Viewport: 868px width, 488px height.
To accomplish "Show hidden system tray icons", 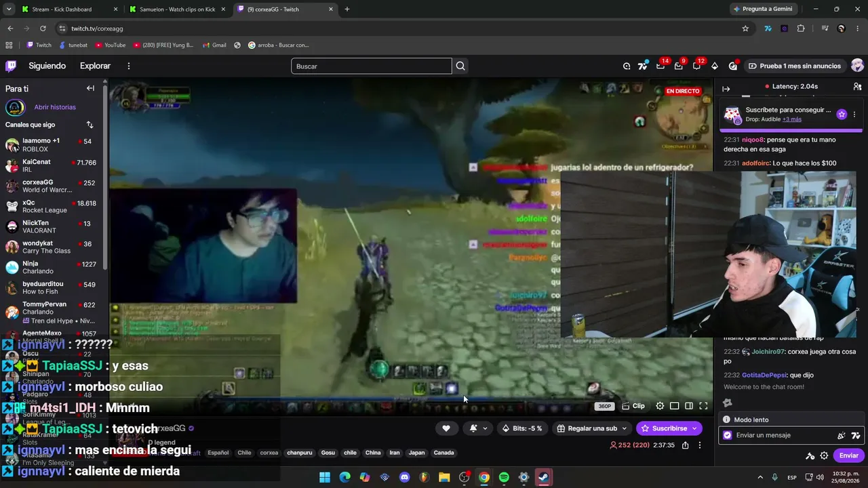I will click(759, 477).
